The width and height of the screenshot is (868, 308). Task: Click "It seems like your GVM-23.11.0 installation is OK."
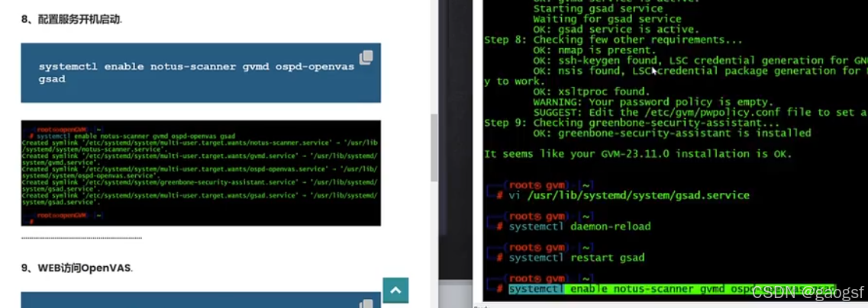click(x=637, y=154)
